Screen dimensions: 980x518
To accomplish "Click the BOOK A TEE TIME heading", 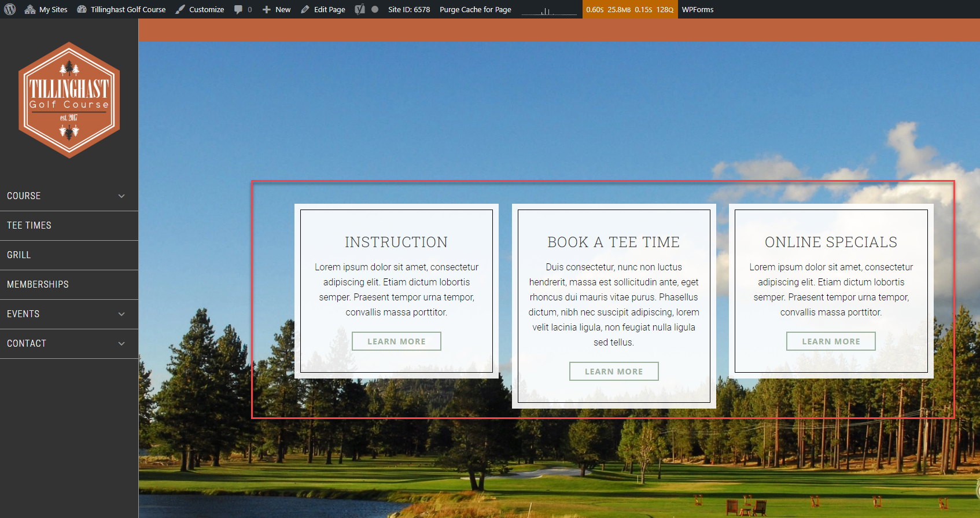I will click(614, 242).
